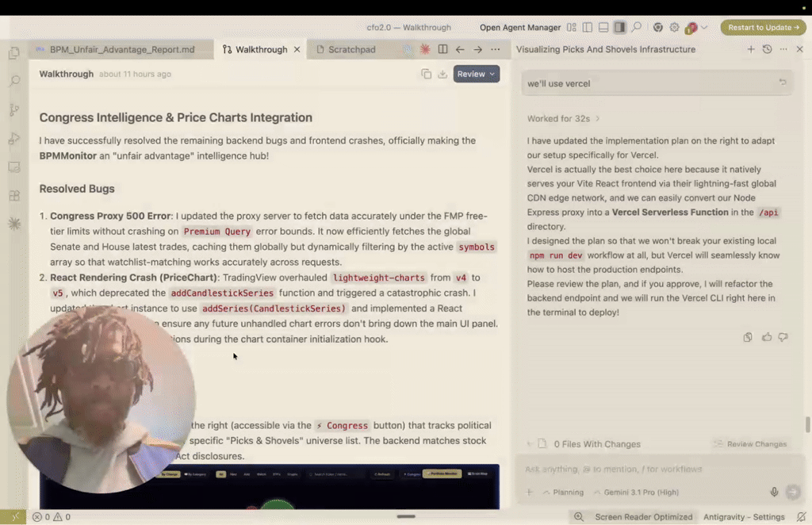812x525 pixels.
Task: Go forward with the right arrow
Action: point(477,49)
